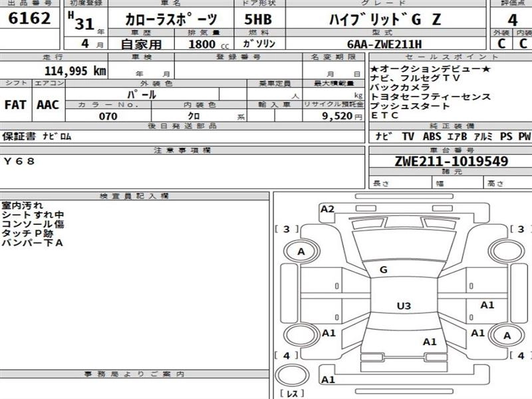The height and width of the screenshot is (399, 532).
Task: Select the 諸元 header
Action: click(x=452, y=172)
